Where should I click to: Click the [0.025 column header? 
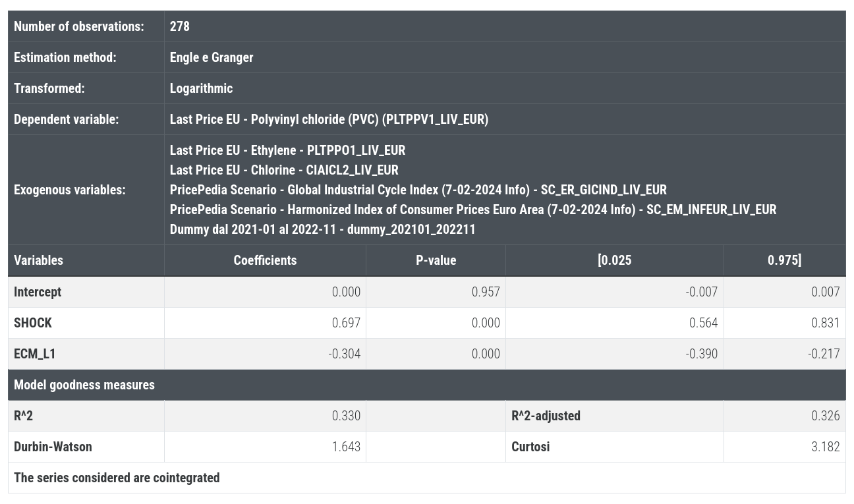[x=614, y=260]
